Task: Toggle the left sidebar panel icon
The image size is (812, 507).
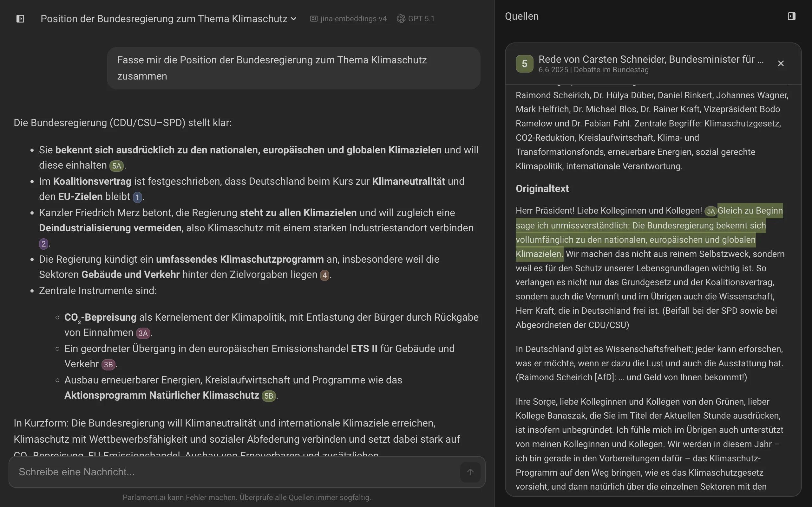Action: tap(20, 19)
